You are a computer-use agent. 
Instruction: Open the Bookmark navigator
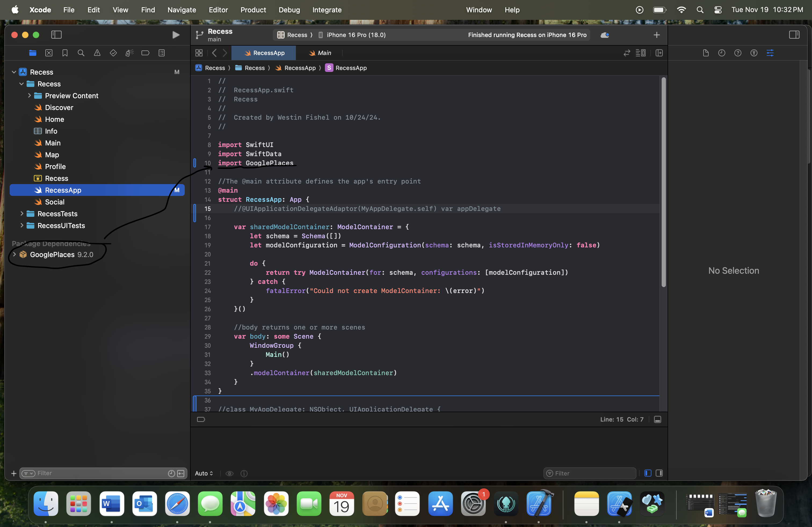pyautogui.click(x=65, y=53)
